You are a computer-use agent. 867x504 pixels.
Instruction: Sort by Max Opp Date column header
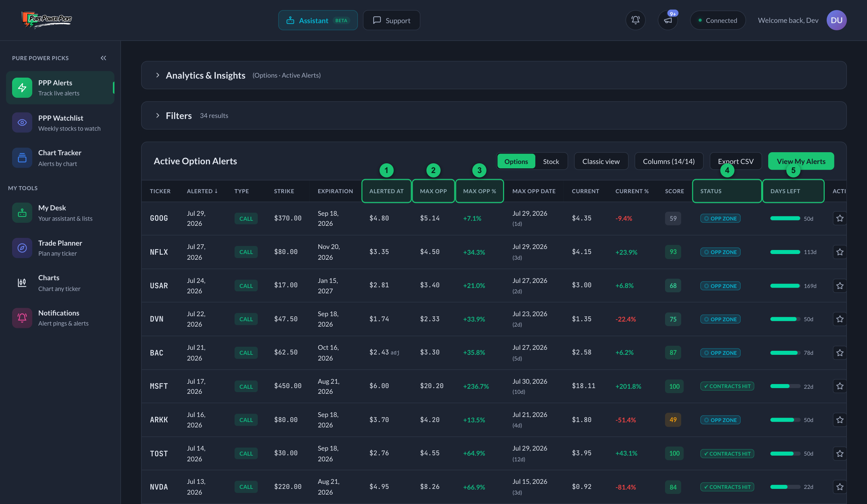coord(534,191)
